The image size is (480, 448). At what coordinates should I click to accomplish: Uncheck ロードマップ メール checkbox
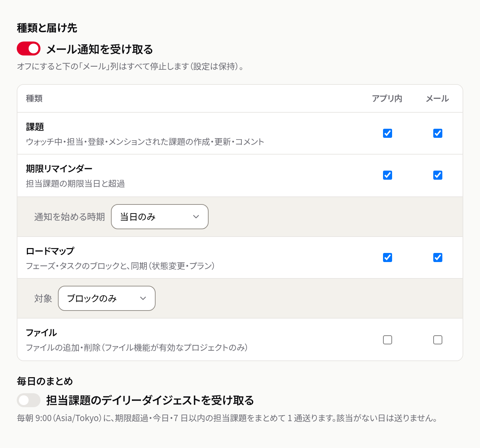coord(438,257)
